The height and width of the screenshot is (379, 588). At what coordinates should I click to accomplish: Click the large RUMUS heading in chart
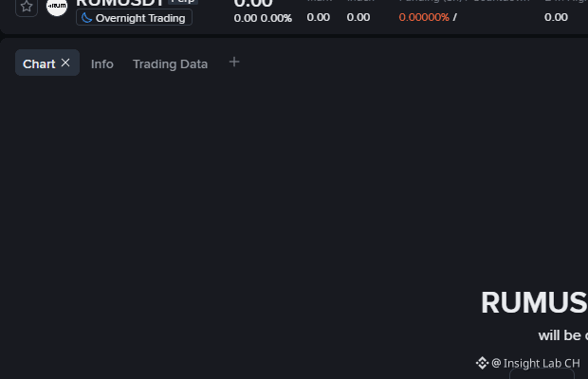point(534,302)
